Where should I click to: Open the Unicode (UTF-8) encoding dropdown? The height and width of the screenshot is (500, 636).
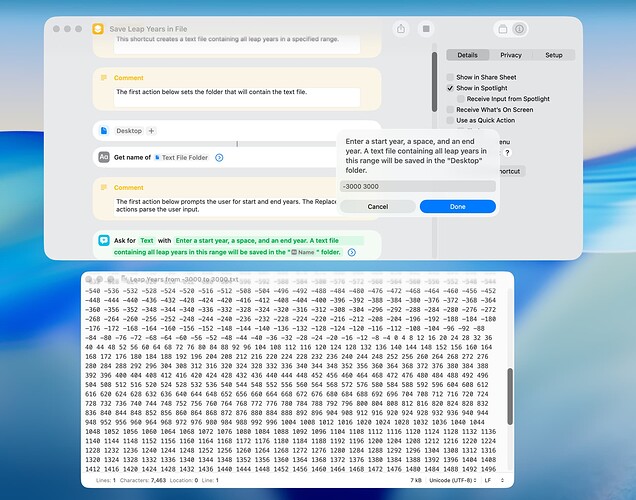click(x=453, y=480)
